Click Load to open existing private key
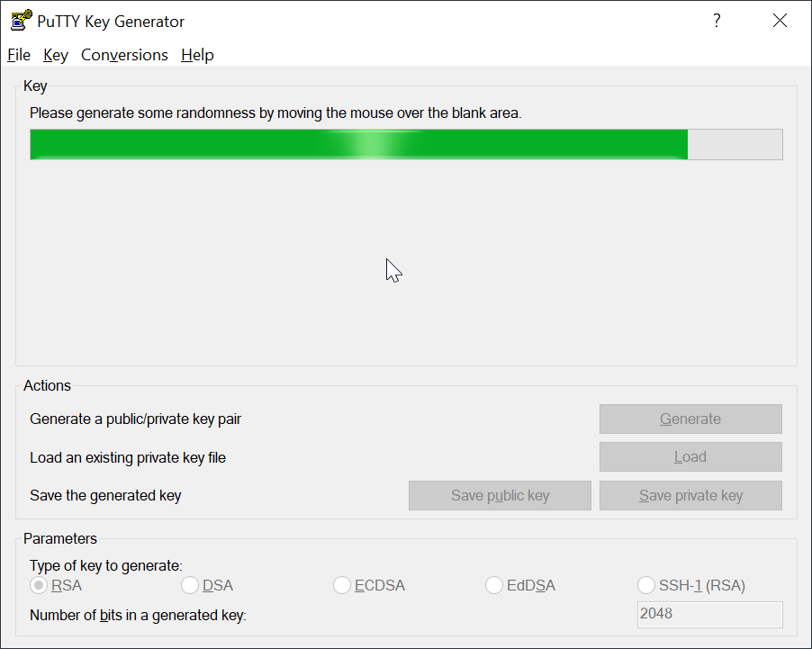This screenshot has height=649, width=812. click(690, 457)
